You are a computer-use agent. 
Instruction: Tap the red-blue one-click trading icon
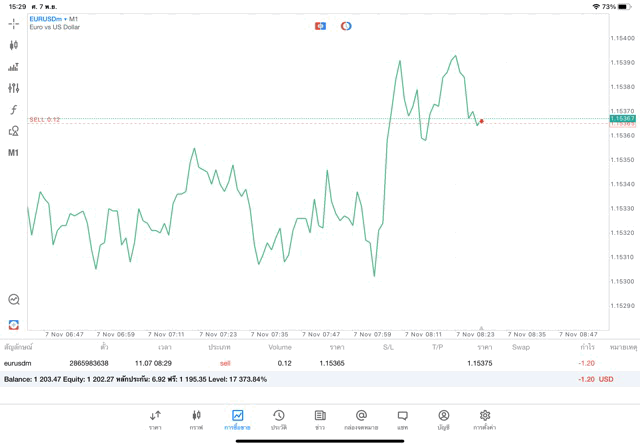click(320, 25)
